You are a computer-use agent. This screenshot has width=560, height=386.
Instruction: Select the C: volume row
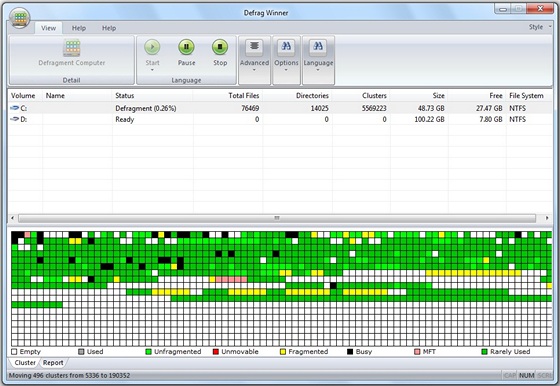(280, 108)
